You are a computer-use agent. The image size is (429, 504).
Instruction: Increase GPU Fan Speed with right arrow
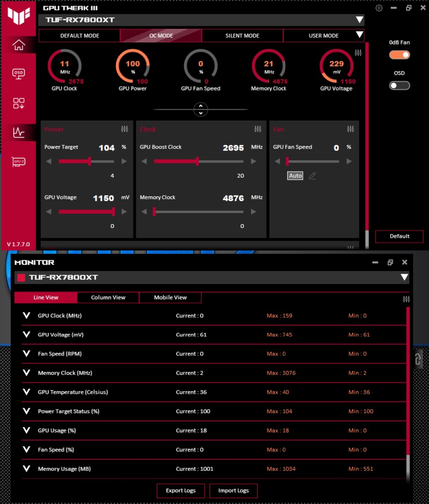(x=349, y=161)
